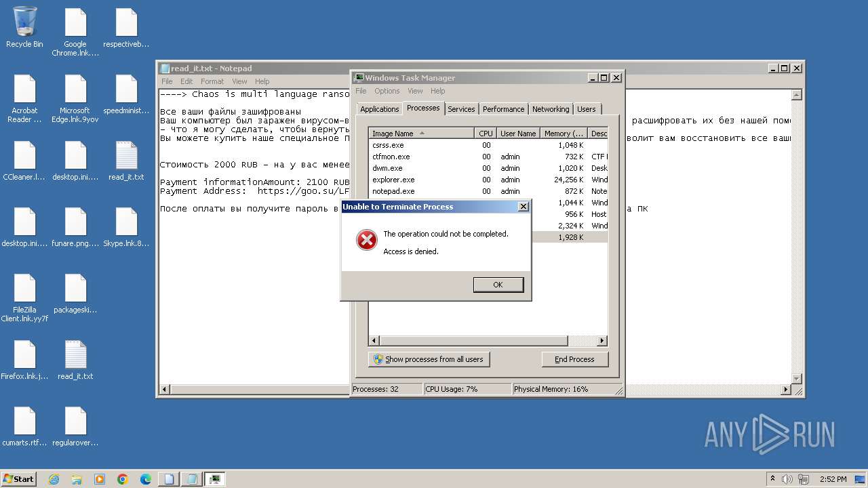
Task: Launch Internet Explorer from the taskbar
Action: (54, 479)
